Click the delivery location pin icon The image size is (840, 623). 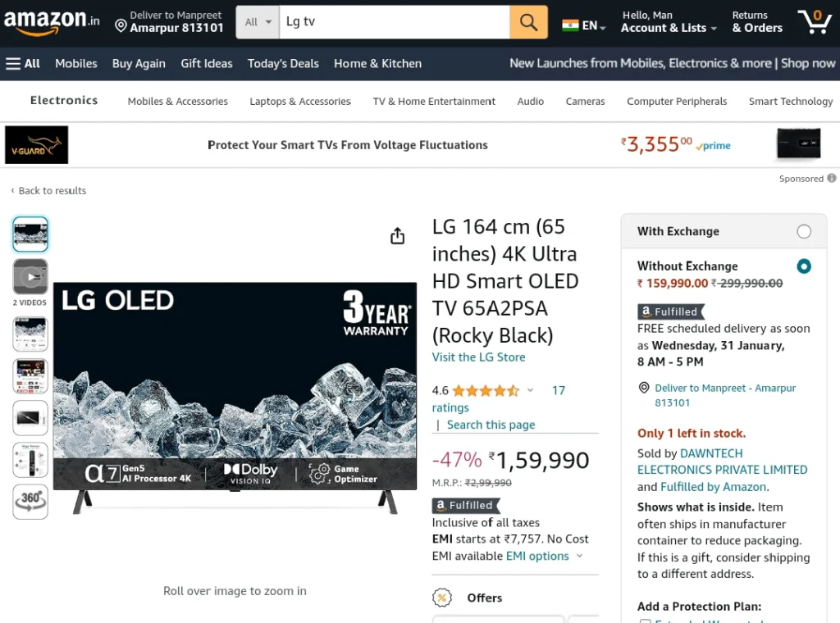121,25
